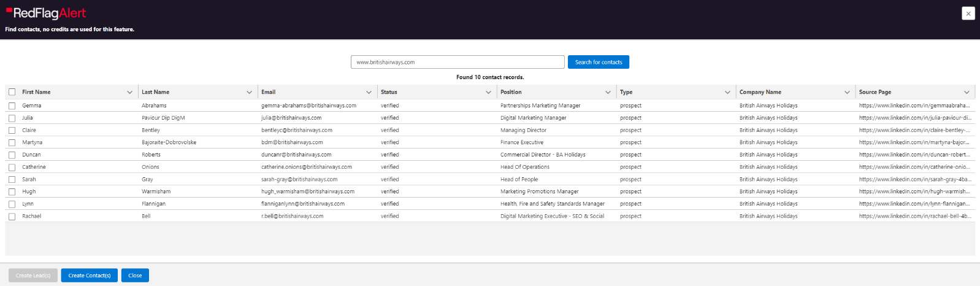Open the Last Name column filter arrow
The width and height of the screenshot is (980, 286).
[249, 92]
